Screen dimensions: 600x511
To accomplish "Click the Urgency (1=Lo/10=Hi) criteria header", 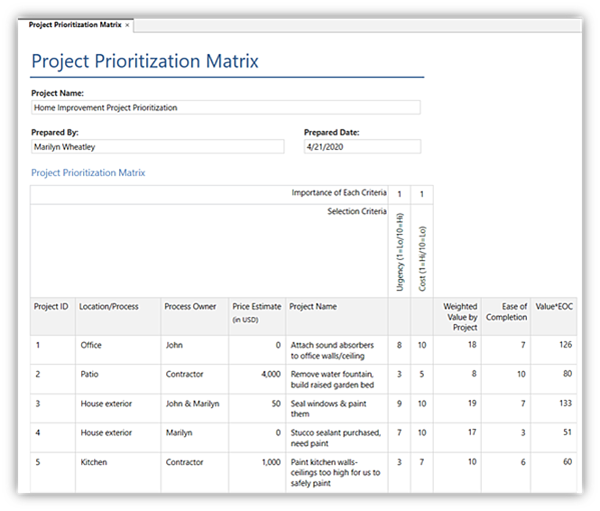I will (399, 251).
